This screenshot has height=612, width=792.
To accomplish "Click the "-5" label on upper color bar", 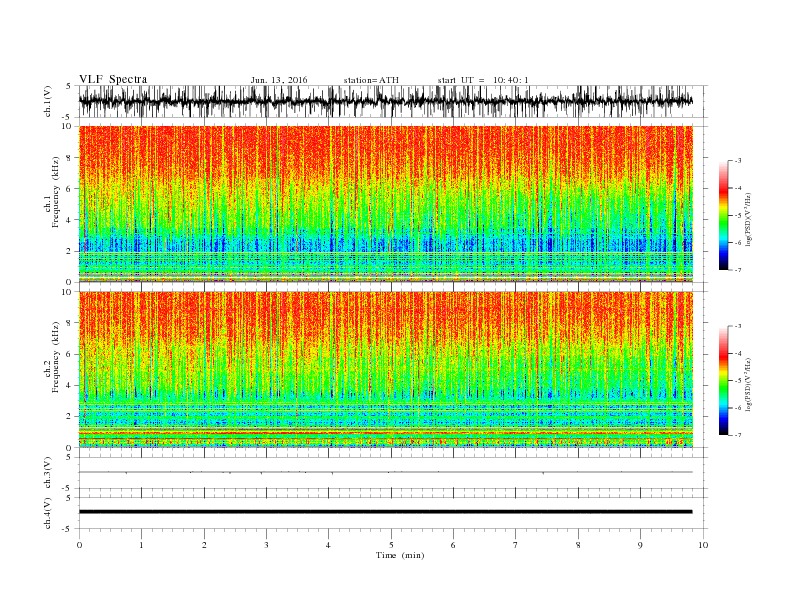I will pyautogui.click(x=737, y=215).
